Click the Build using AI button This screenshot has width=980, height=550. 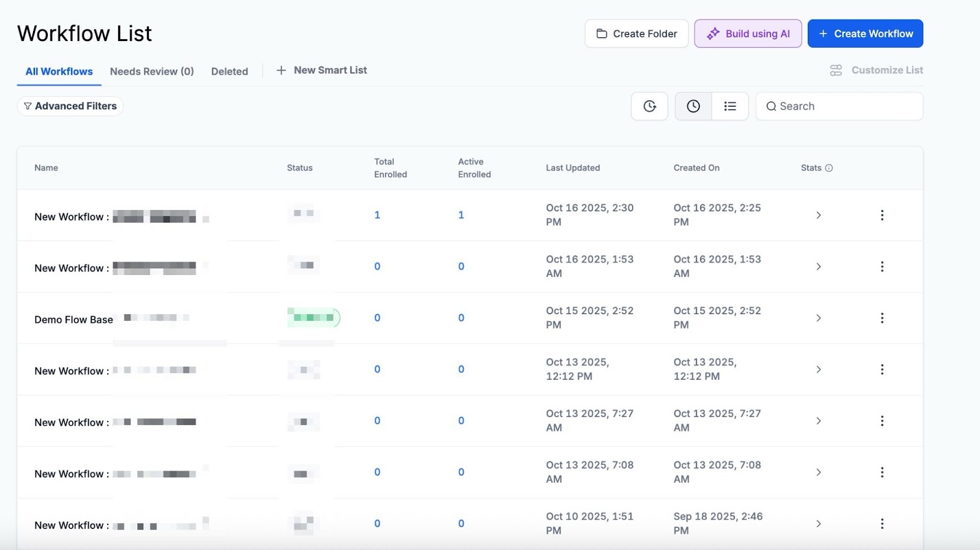tap(747, 34)
